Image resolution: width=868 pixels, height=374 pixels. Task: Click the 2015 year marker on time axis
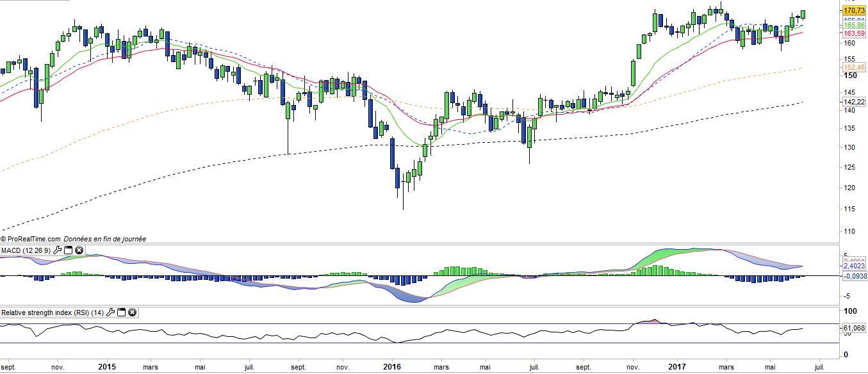[106, 368]
